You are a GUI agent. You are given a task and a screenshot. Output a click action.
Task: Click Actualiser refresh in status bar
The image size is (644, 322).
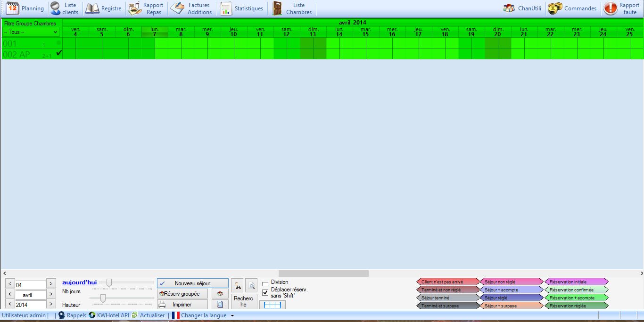[x=148, y=315]
